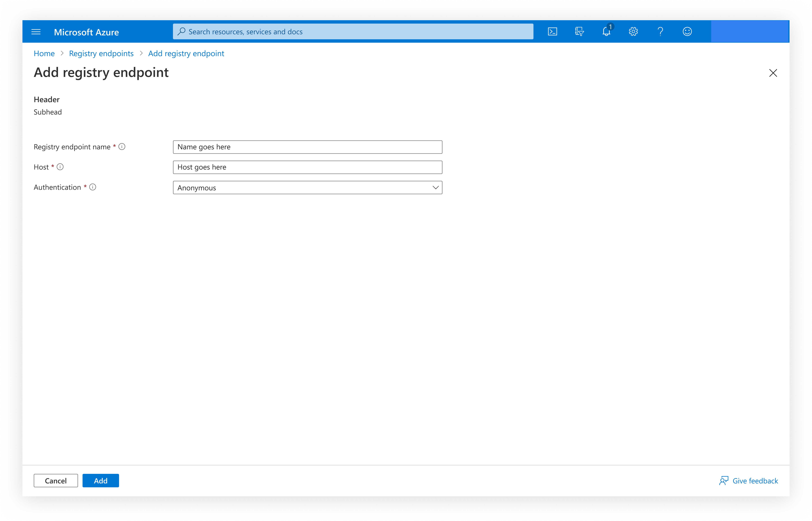The image size is (812, 521).
Task: Click the Add registry endpoint page heading
Action: point(101,72)
